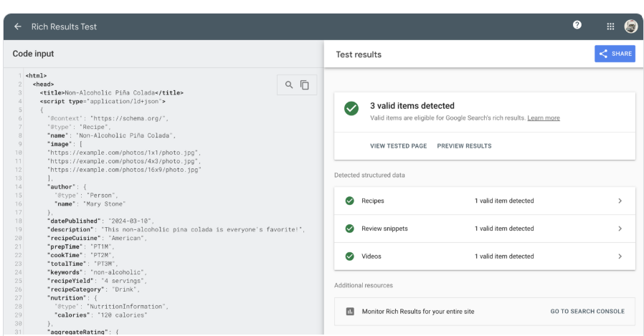This screenshot has width=644, height=336.
Task: Open the Learn more link
Action: [x=544, y=118]
